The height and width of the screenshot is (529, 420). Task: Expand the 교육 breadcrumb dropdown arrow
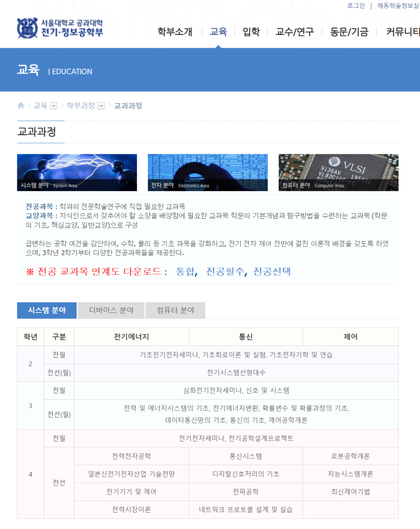pos(54,106)
